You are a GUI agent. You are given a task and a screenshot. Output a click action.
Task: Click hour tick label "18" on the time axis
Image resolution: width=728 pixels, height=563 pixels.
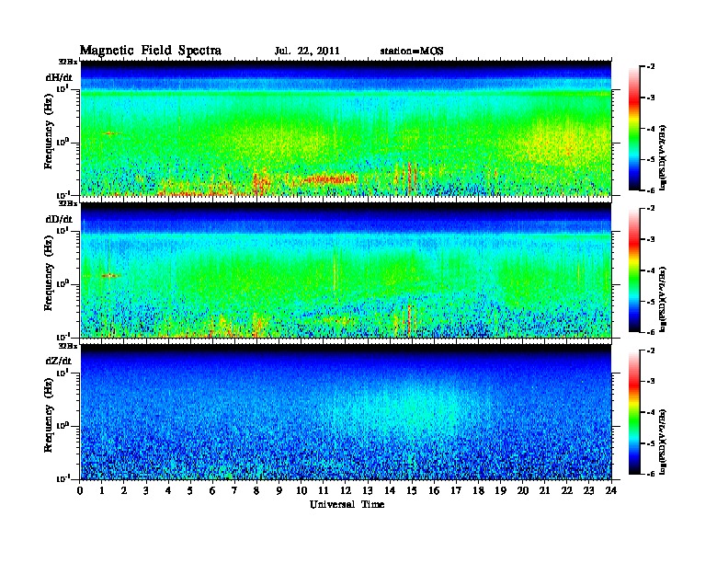[x=478, y=490]
